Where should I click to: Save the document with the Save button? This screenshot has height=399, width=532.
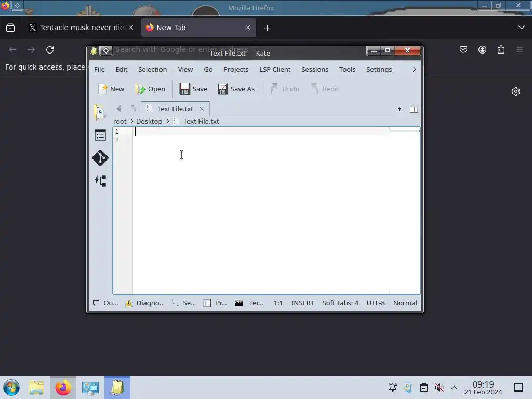(193, 89)
